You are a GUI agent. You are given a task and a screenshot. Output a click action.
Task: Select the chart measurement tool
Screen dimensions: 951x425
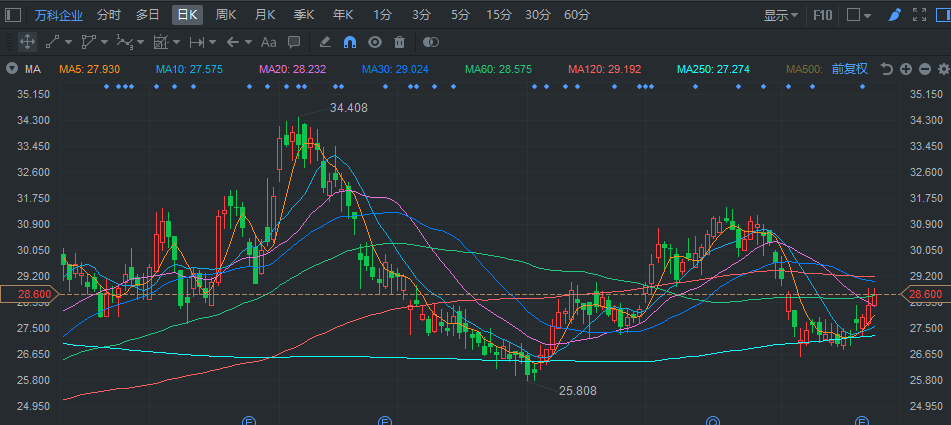click(x=161, y=42)
